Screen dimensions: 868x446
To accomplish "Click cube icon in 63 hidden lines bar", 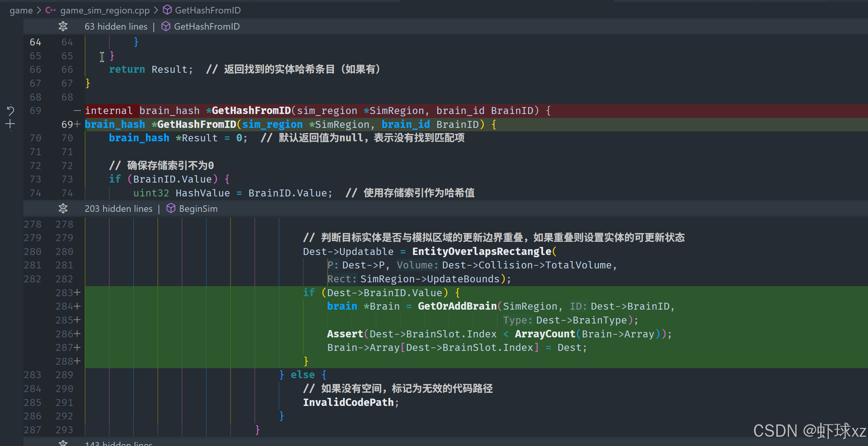I will (x=166, y=26).
